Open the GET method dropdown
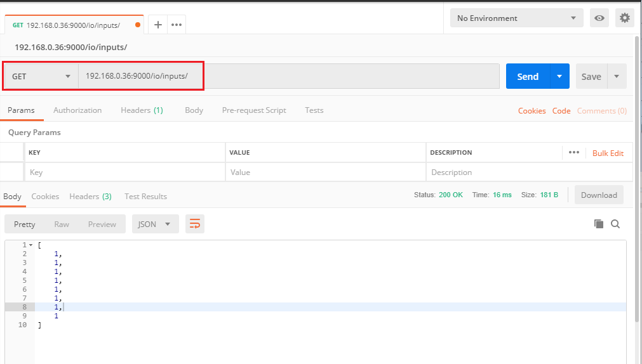The width and height of the screenshot is (642, 364). 41,76
